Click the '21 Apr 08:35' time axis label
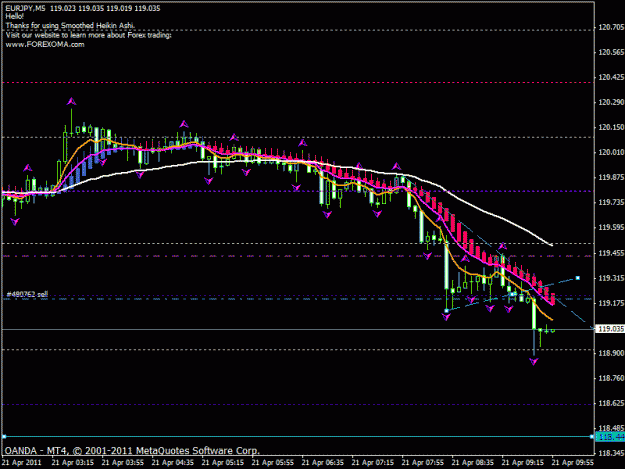Image resolution: width=625 pixels, height=469 pixels. [x=473, y=463]
